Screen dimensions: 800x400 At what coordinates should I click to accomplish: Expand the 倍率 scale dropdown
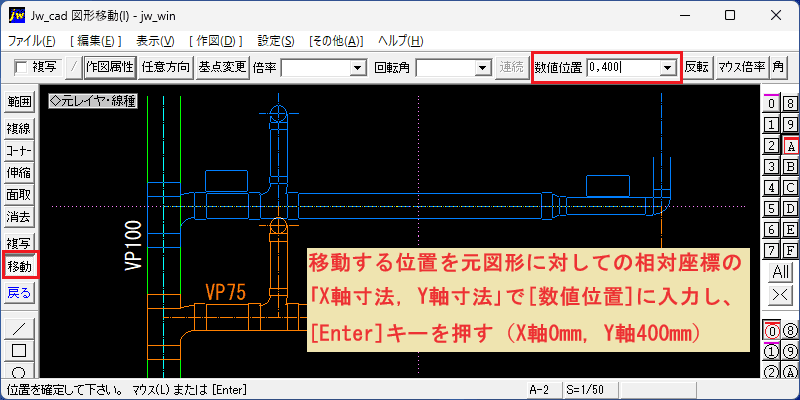[359, 67]
